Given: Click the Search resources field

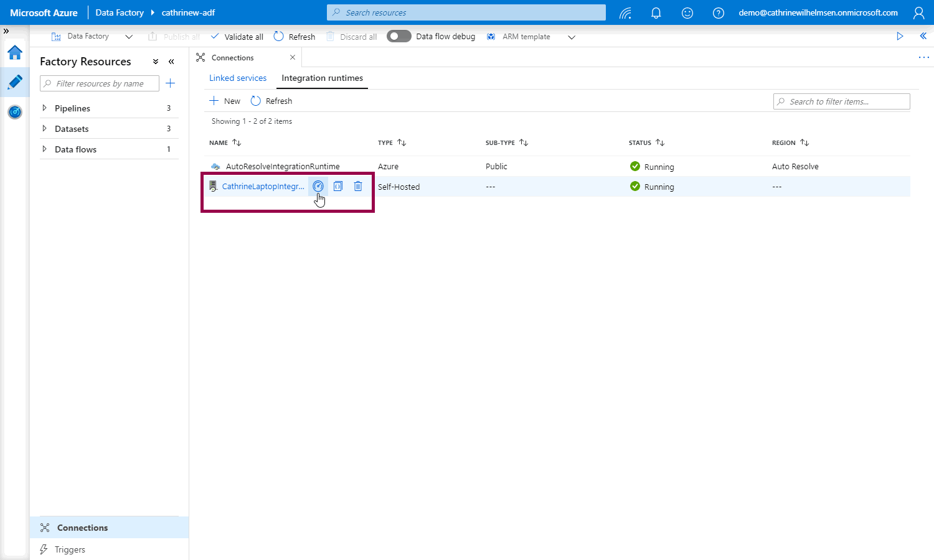Looking at the screenshot, I should (466, 12).
